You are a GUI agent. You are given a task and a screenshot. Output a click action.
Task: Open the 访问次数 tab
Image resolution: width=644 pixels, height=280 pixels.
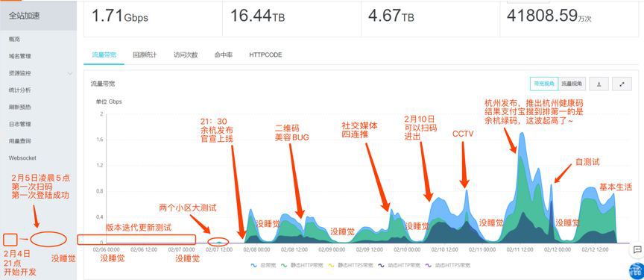[186, 55]
